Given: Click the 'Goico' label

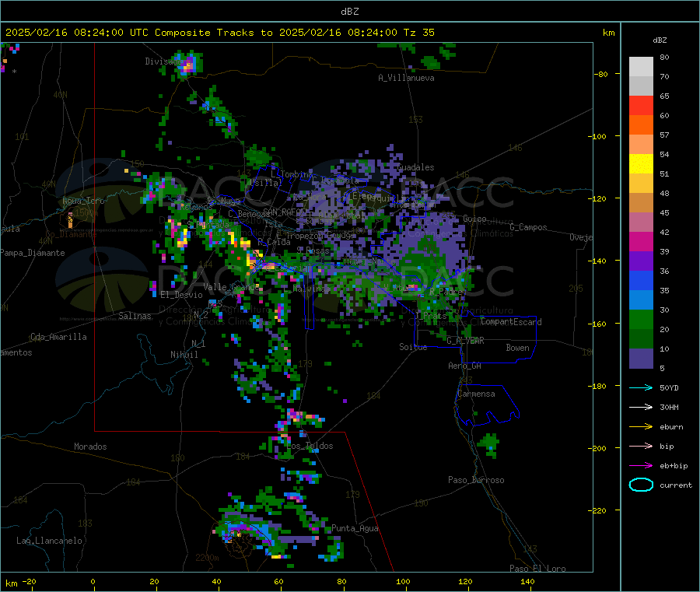Looking at the screenshot, I should point(474,219).
